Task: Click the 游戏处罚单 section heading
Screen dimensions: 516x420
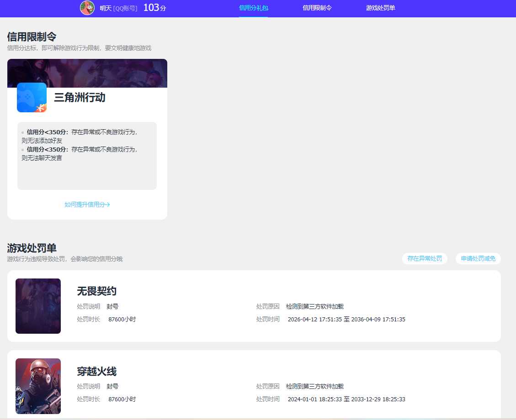Action: coord(32,248)
